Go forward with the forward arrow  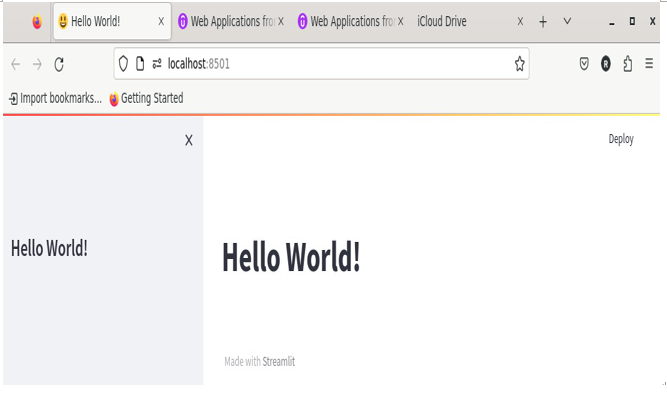pyautogui.click(x=37, y=64)
